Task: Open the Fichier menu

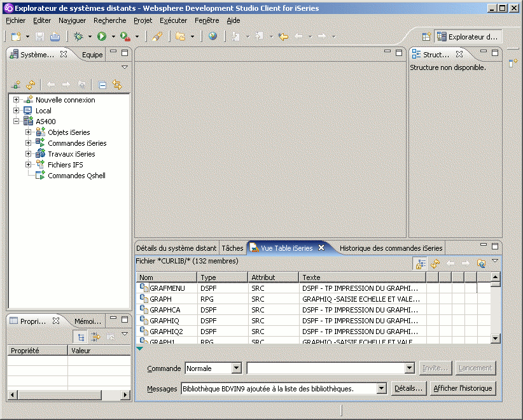Action: pos(16,20)
